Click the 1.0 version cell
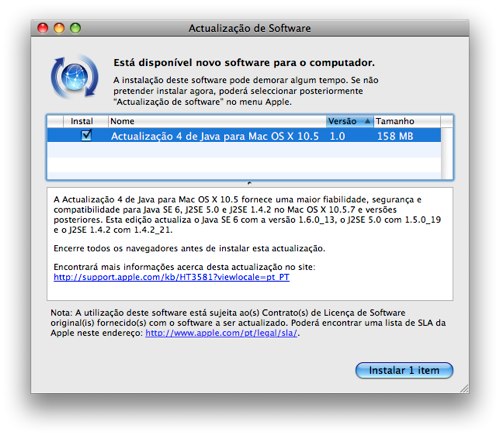 click(x=337, y=136)
